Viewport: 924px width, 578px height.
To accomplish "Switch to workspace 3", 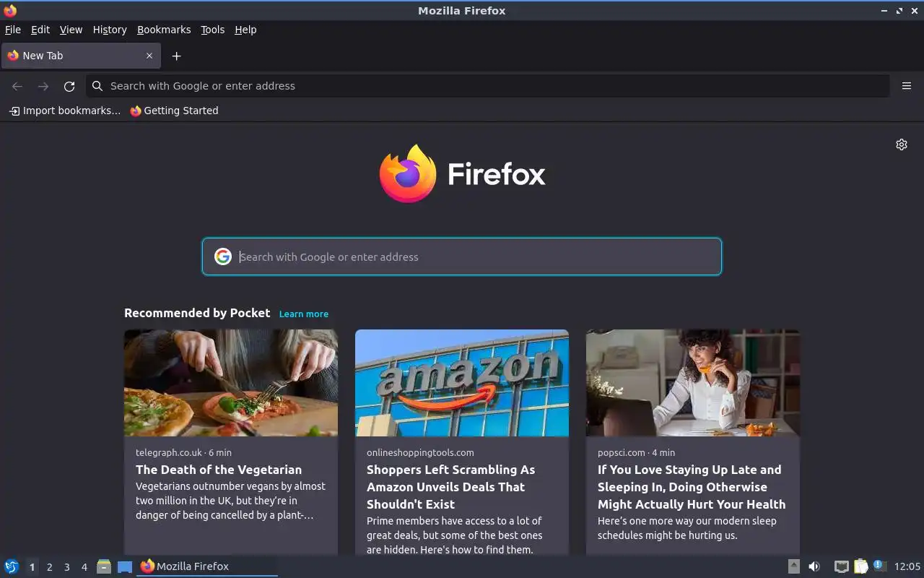I will pyautogui.click(x=66, y=567).
